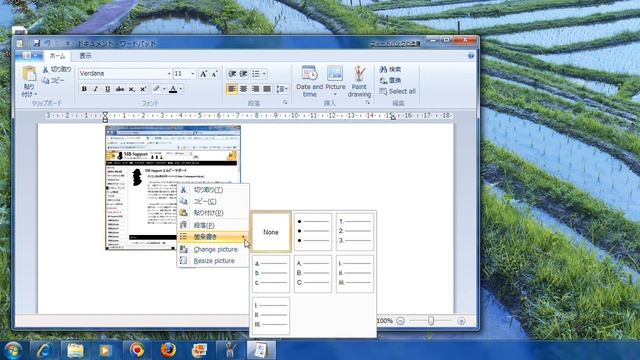Insert Date and time
Image resolution: width=640 pixels, height=360 pixels.
click(x=309, y=81)
